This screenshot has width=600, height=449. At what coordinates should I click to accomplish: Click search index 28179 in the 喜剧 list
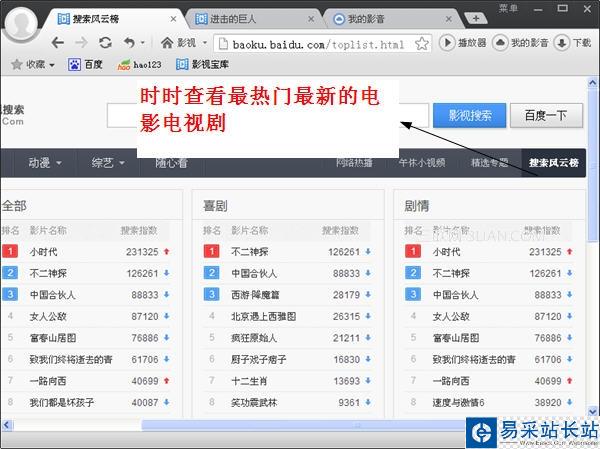[x=346, y=295]
